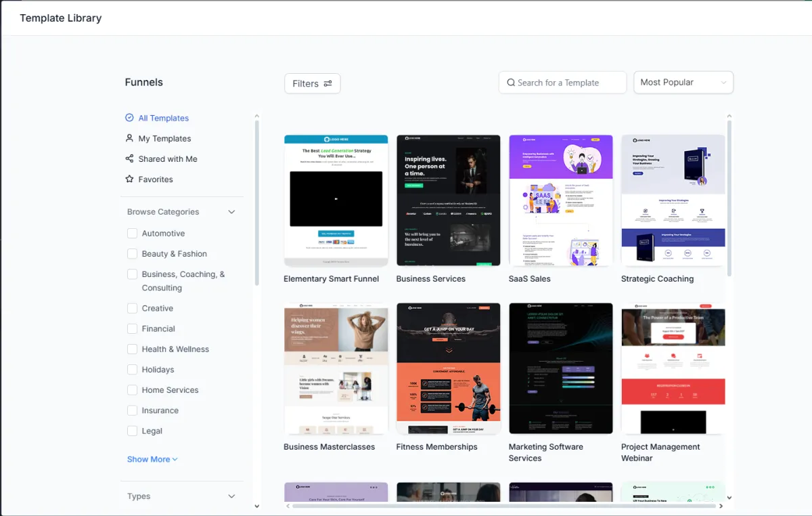Viewport: 812px width, 516px height.
Task: Click the magnifier icon in template search
Action: click(x=511, y=83)
